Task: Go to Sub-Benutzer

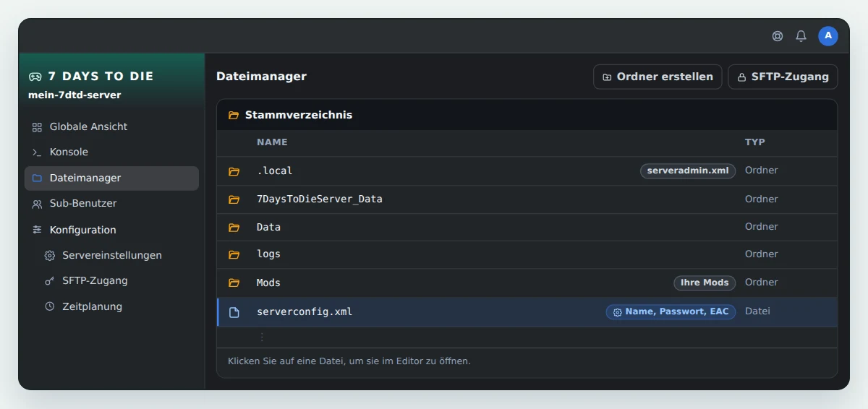Action: pyautogui.click(x=111, y=204)
